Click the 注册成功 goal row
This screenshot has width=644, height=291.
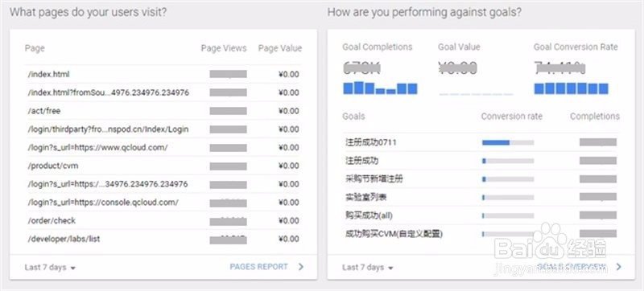pos(480,161)
